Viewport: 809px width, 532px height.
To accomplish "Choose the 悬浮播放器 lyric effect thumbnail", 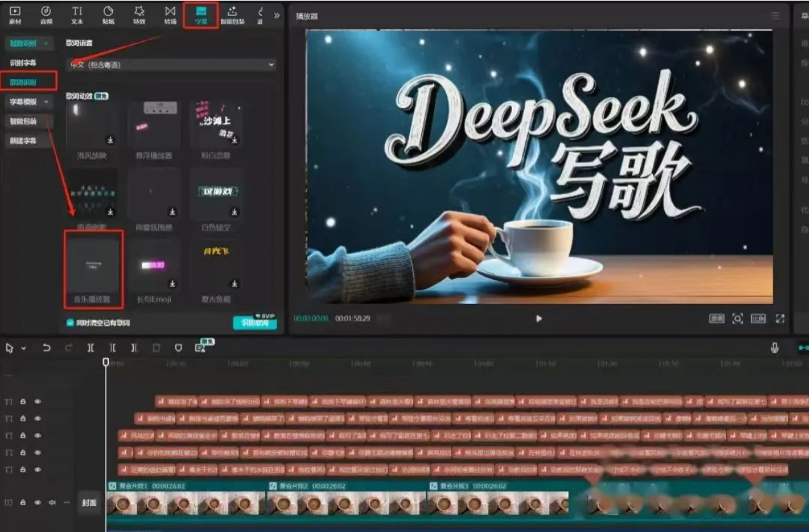I will 154,124.
